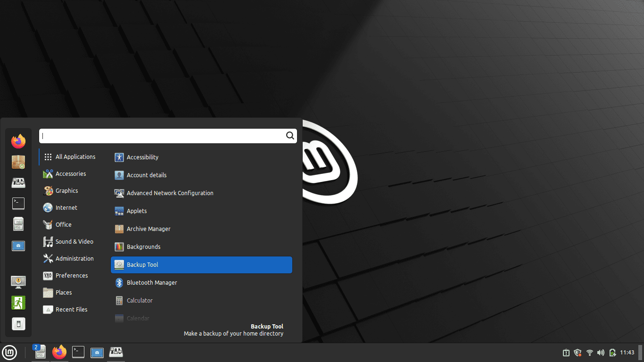The image size is (644, 362).
Task: Click the Linux Mint menu button
Action: pos(9,352)
